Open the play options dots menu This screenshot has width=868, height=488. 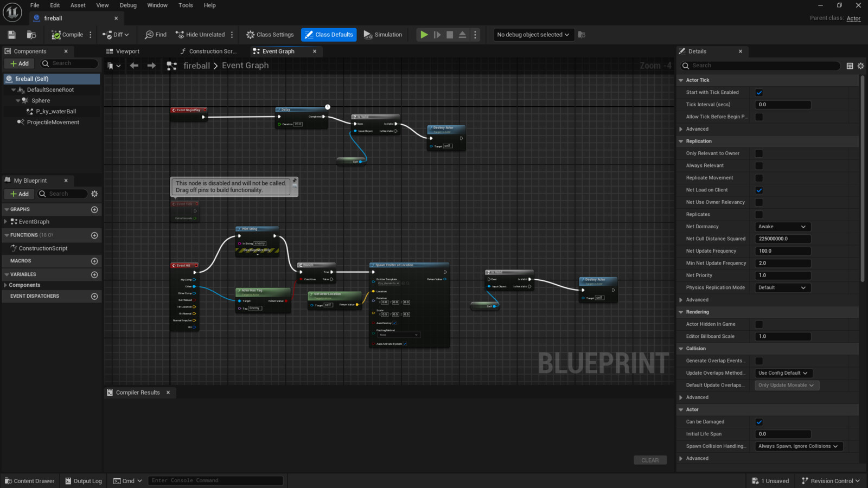tap(475, 35)
